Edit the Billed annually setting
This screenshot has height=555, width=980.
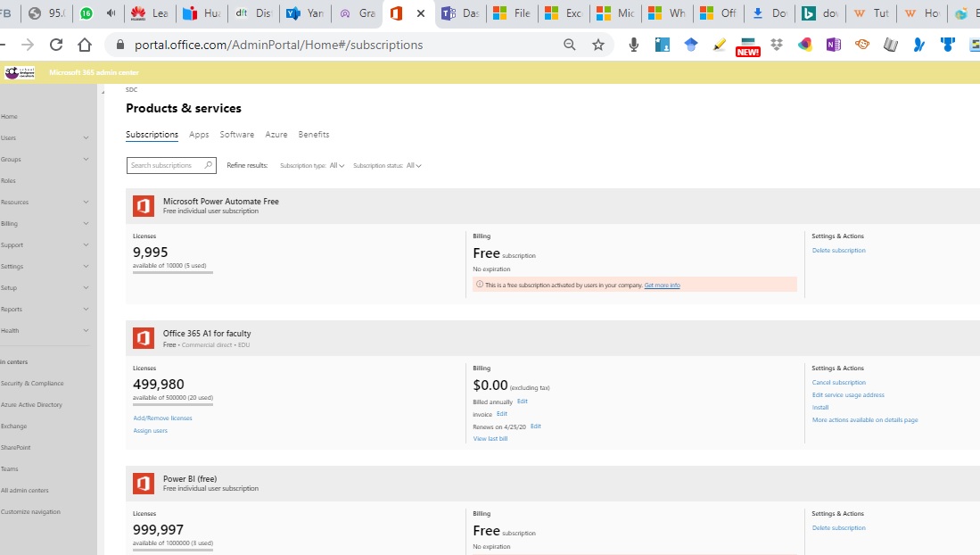click(523, 401)
